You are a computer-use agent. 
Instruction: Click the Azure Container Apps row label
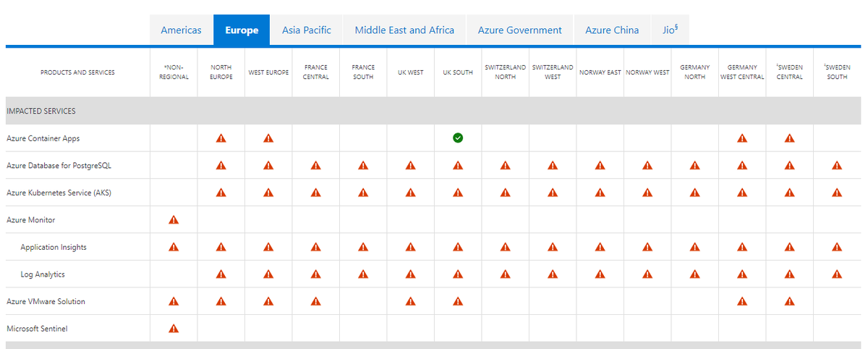pos(43,138)
